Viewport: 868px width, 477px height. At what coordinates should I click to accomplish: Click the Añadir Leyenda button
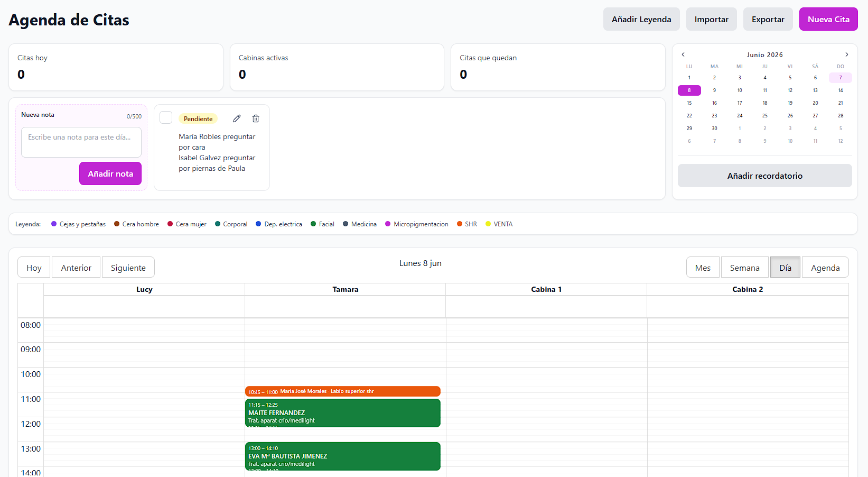tap(641, 19)
